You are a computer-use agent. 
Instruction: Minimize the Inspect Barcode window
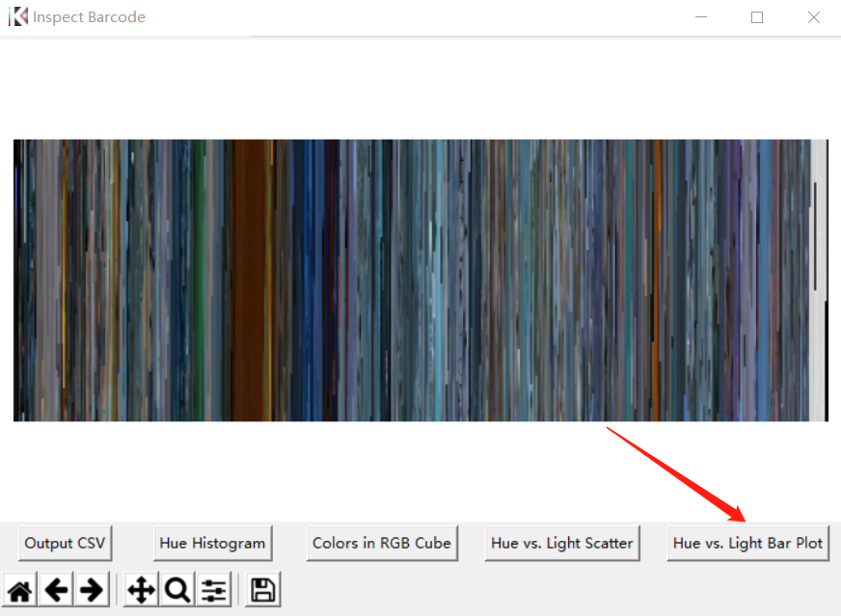(x=701, y=17)
